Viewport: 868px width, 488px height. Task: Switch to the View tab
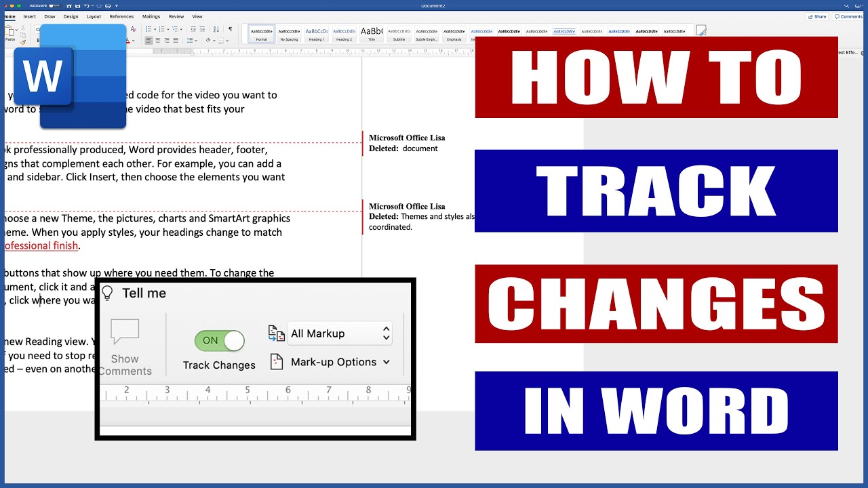coord(197,16)
